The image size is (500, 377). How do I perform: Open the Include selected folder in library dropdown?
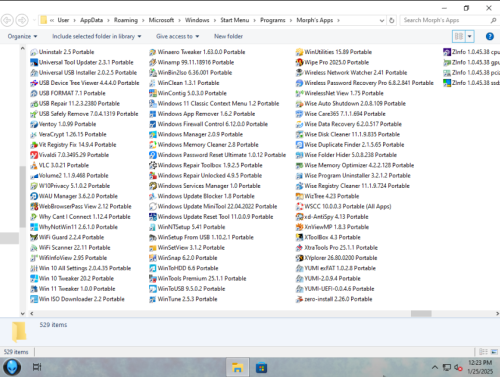click(96, 36)
